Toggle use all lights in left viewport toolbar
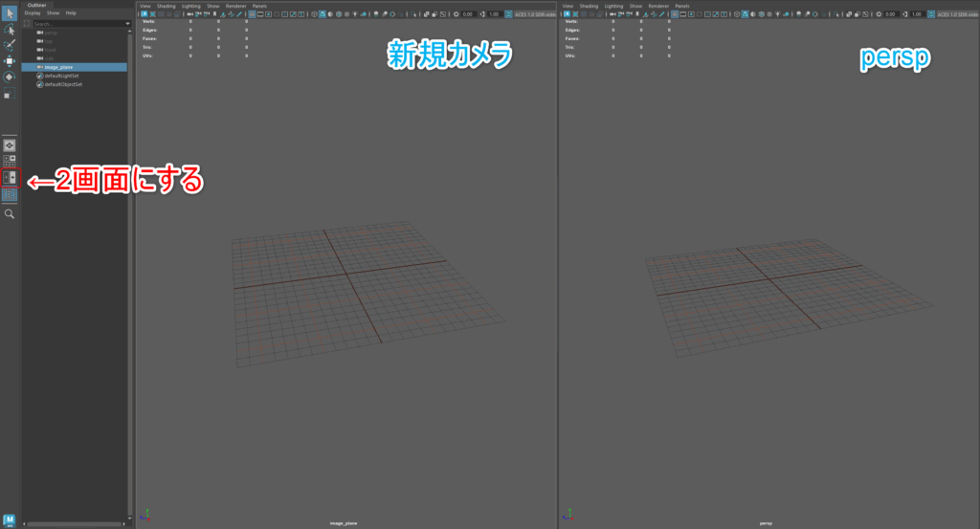Image resolution: width=980 pixels, height=529 pixels. tap(355, 13)
